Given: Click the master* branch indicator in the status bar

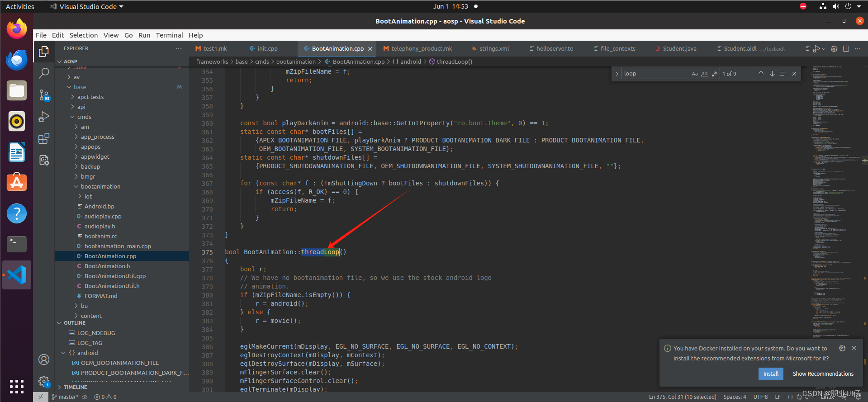Looking at the screenshot, I should 65,397.
